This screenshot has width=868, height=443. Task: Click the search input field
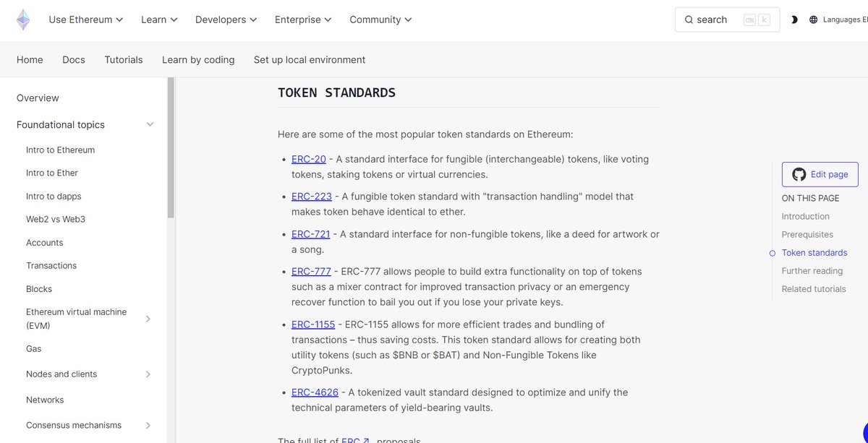727,20
